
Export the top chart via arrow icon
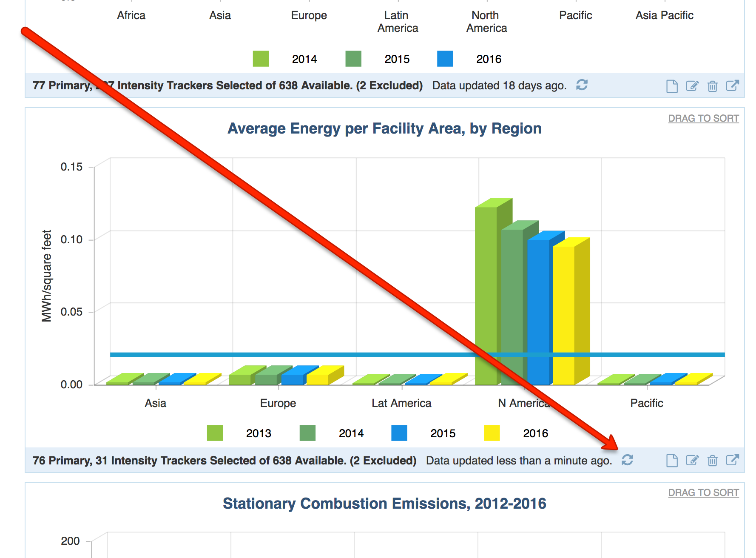click(732, 85)
